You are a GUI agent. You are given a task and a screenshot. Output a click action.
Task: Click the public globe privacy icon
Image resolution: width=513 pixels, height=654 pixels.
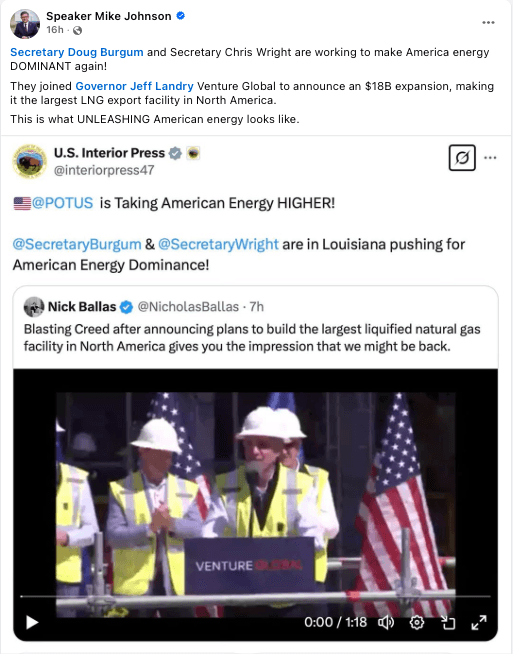click(78, 30)
